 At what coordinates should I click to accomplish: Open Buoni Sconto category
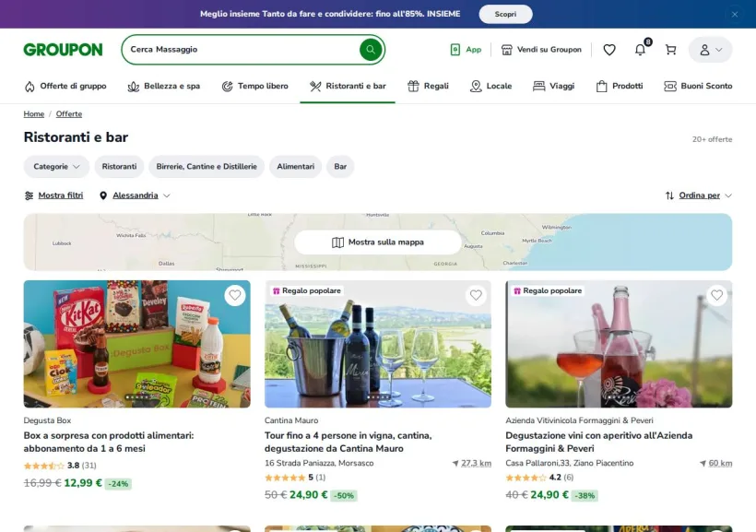[698, 86]
